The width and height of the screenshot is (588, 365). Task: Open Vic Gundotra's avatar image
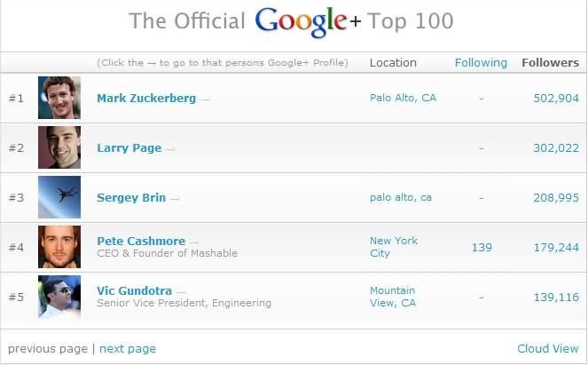pos(59,297)
